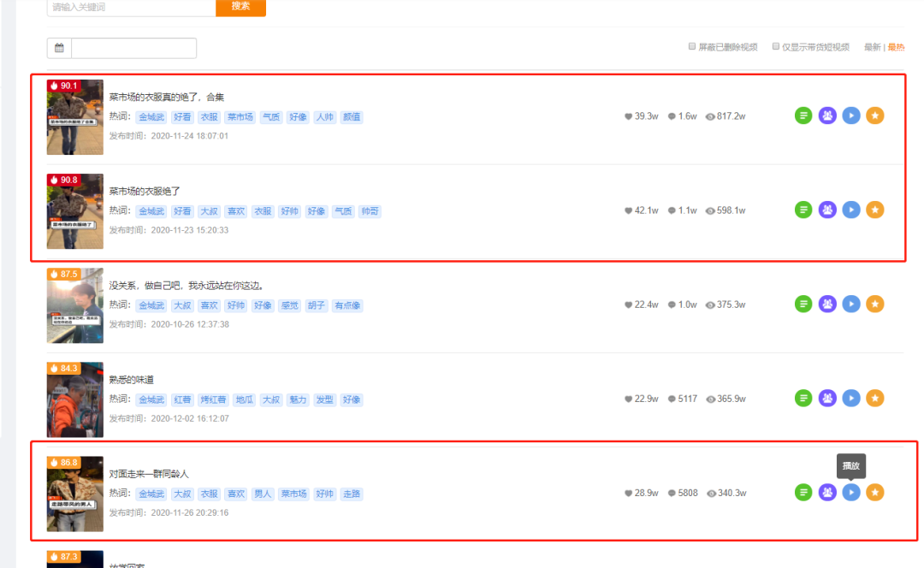Favorite 熟悉的味道 with the star icon
Image resolution: width=924 pixels, height=568 pixels.
875,399
